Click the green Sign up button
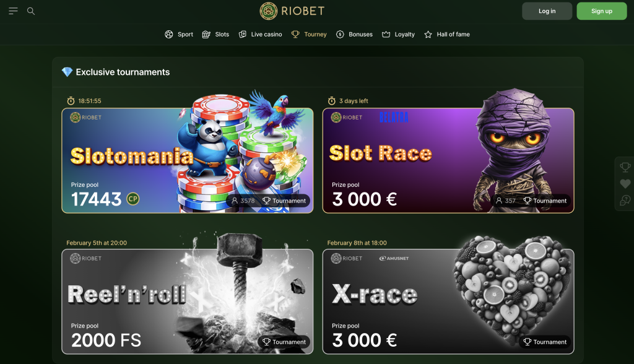 click(x=602, y=11)
